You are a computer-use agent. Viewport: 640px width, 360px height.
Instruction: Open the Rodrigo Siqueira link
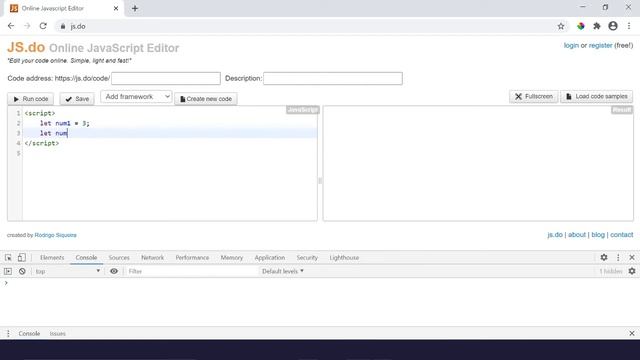(56, 235)
